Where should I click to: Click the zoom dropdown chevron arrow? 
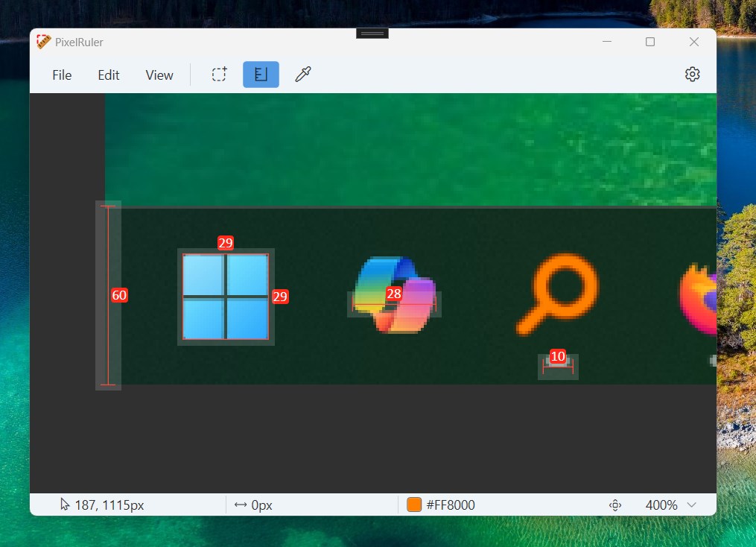[x=692, y=505]
